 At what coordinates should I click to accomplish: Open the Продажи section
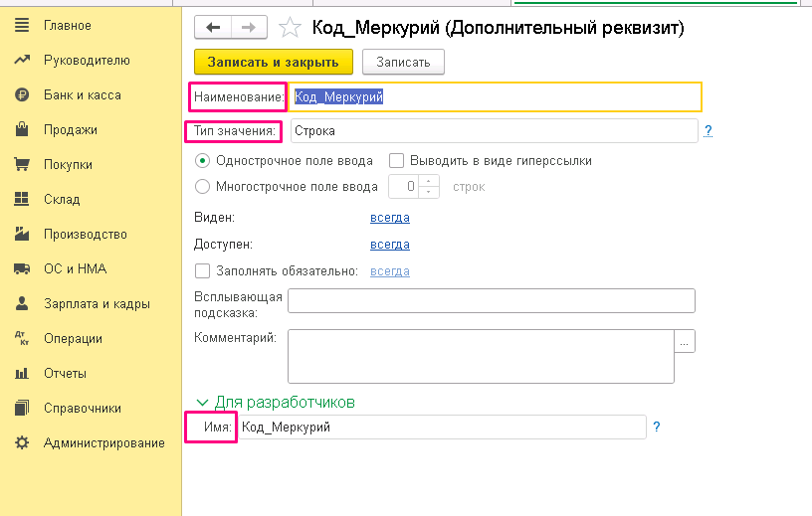pos(71,130)
